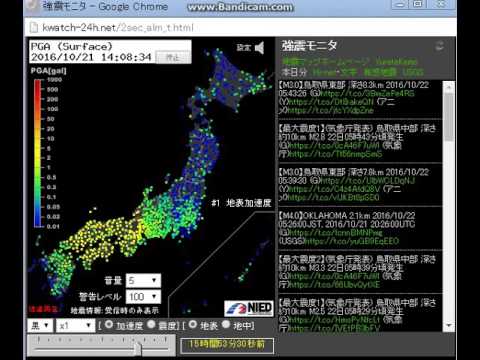
Task: Click the feed panel scrollbar thumb
Action: coord(449,117)
